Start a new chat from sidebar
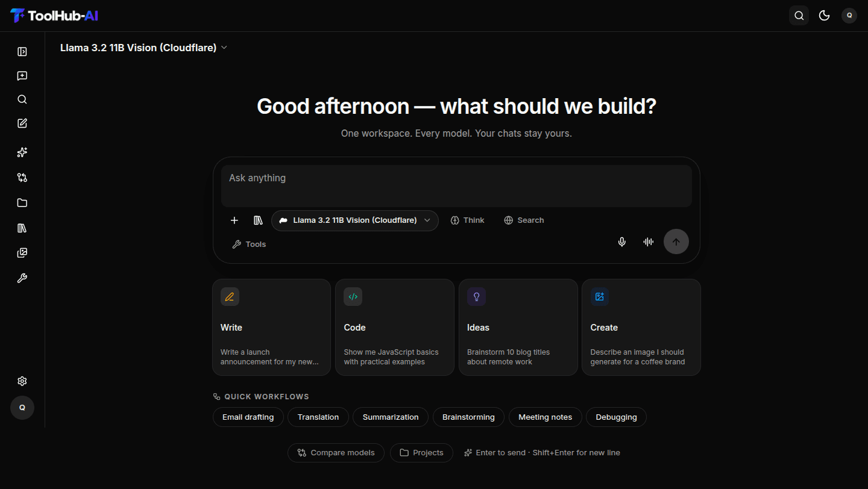Viewport: 868px width, 489px height. click(22, 76)
